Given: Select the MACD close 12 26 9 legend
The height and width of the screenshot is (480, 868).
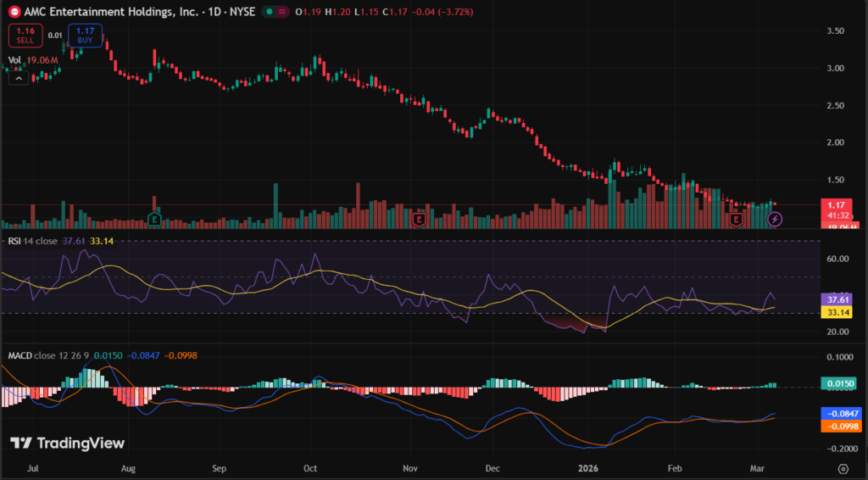Looking at the screenshot, I should pos(47,354).
